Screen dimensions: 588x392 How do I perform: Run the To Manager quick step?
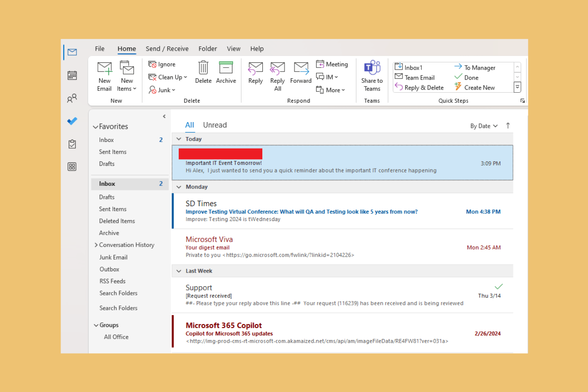[x=475, y=67]
